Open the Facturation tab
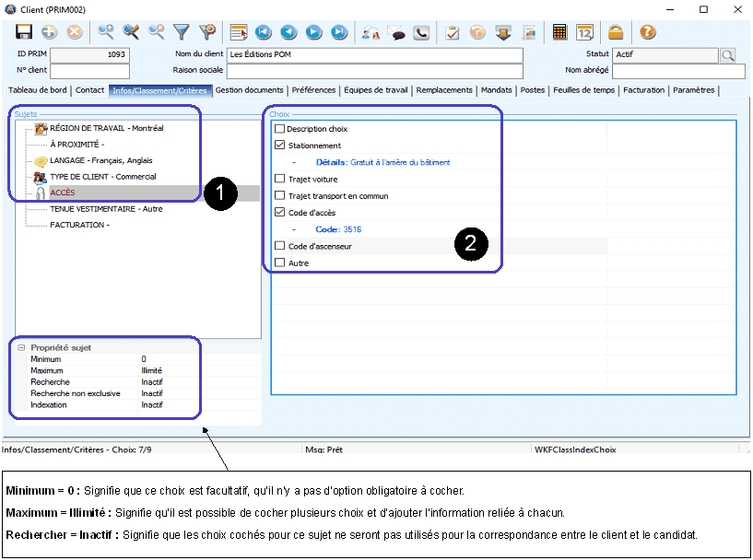This screenshot has height=560, width=753. point(643,90)
